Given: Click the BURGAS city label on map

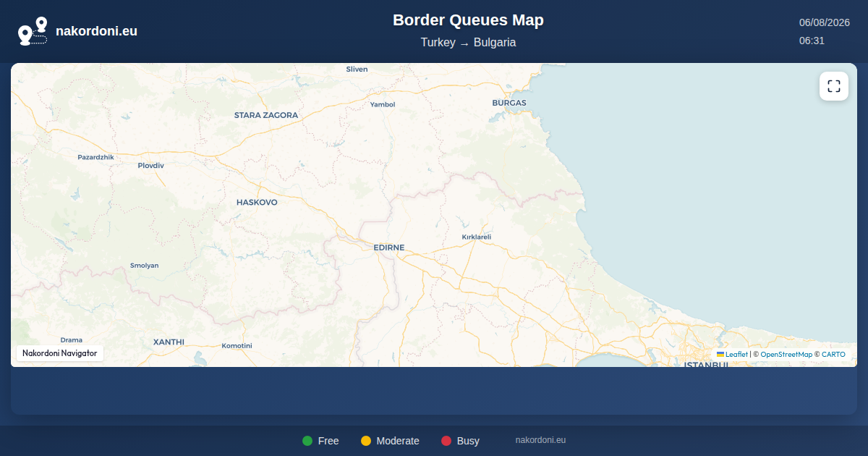Looking at the screenshot, I should 509,103.
